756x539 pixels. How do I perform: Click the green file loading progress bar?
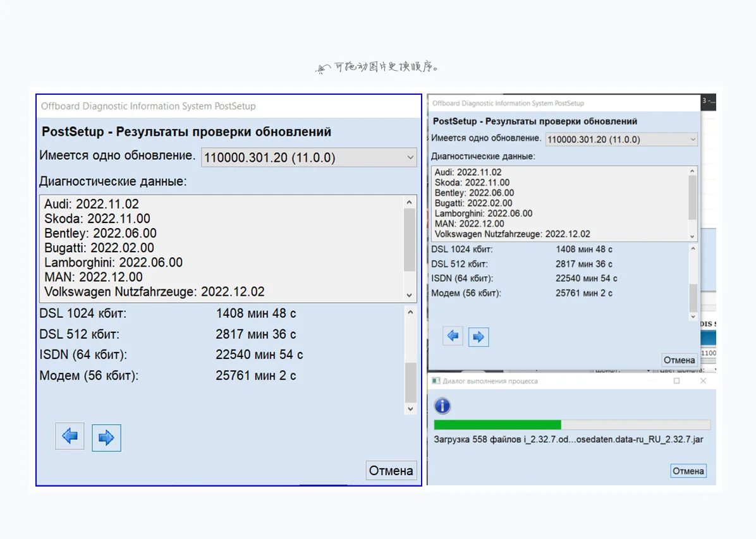click(572, 425)
